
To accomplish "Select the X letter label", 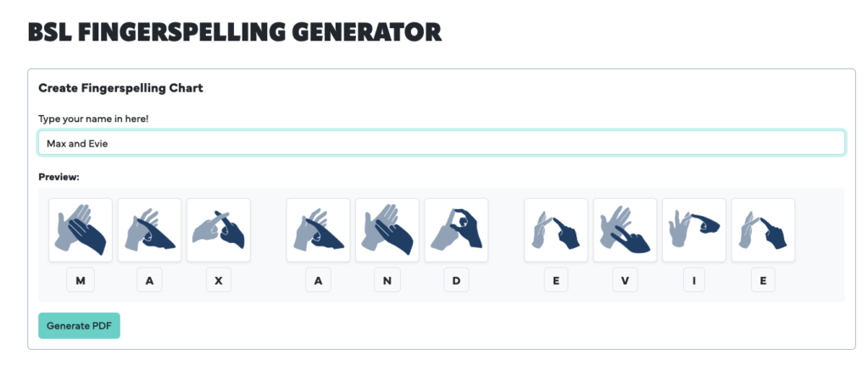I will 218,280.
